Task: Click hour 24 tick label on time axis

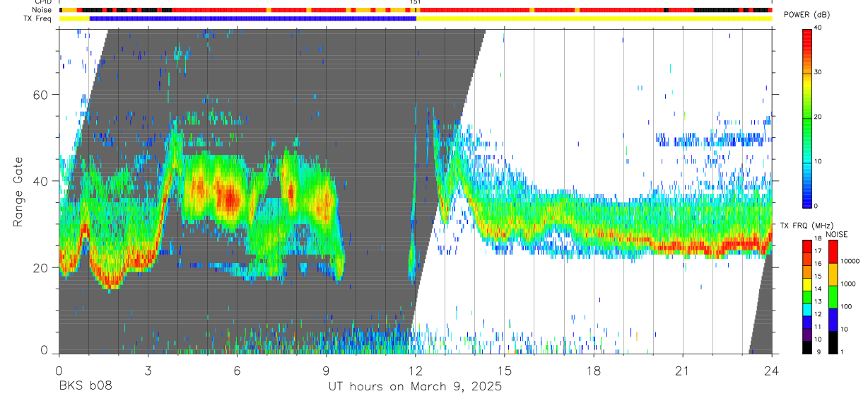Action: pos(772,371)
